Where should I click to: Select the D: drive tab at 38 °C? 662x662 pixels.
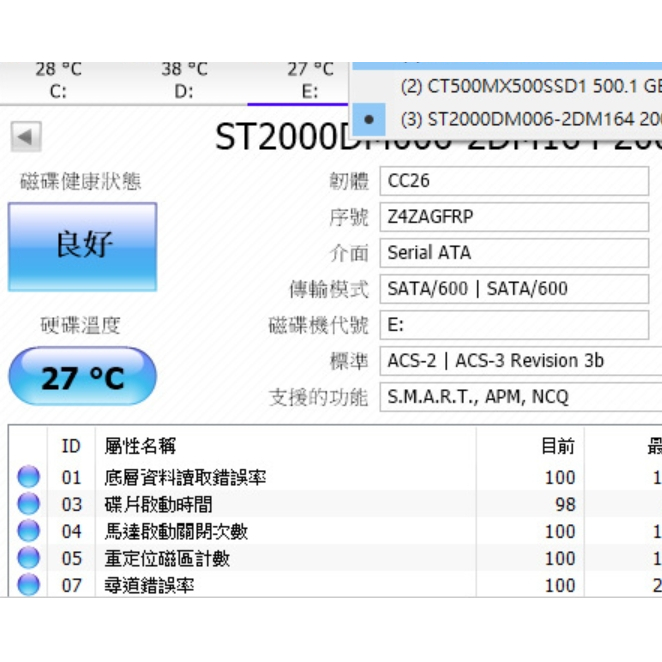click(184, 81)
